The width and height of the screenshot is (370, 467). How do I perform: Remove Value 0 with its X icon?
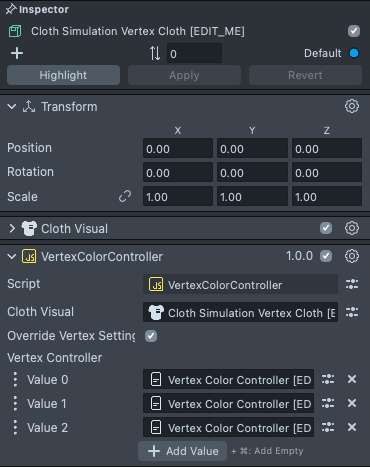(352, 379)
